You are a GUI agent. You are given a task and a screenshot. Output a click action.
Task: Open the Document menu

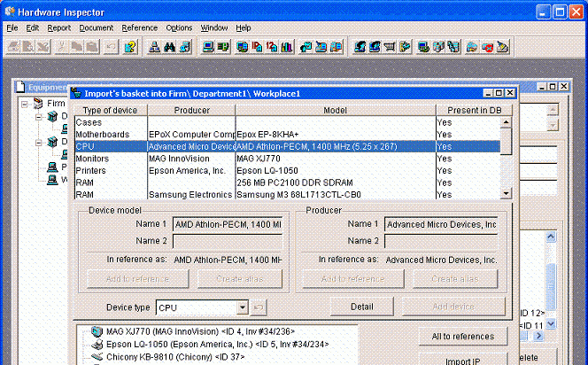(x=96, y=27)
